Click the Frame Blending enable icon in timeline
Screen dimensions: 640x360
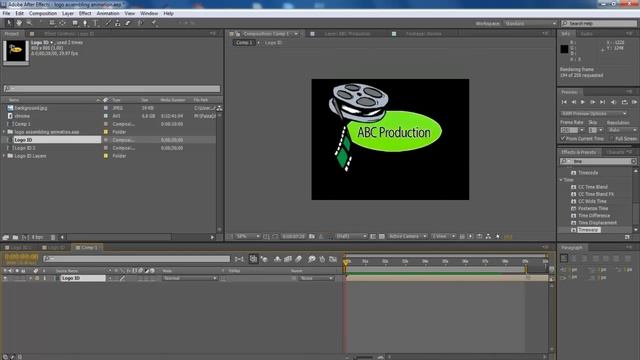point(288,259)
